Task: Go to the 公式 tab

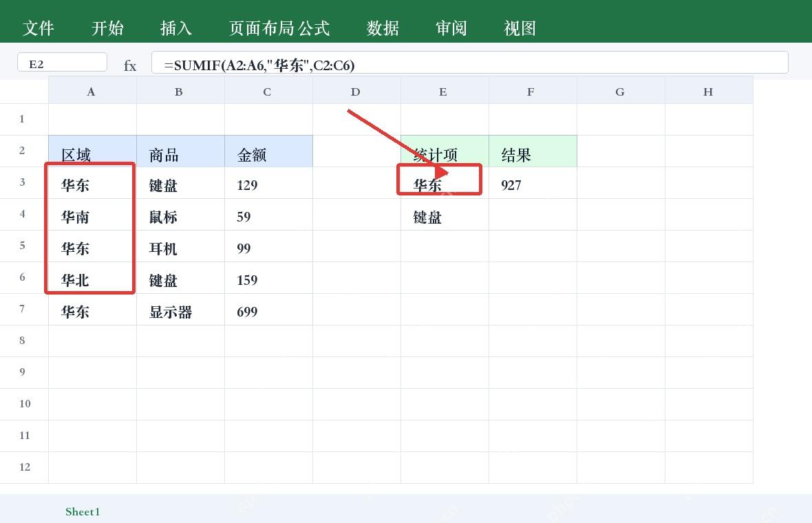Action: [x=314, y=28]
